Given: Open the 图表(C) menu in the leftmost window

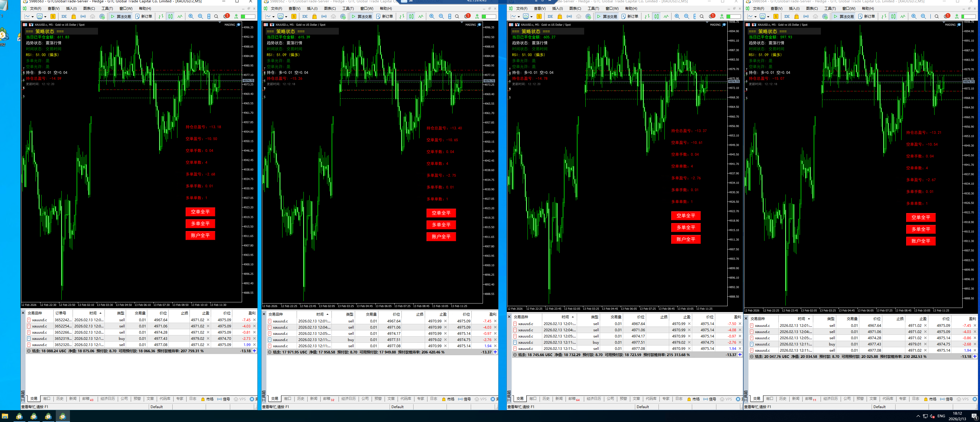Looking at the screenshot, I should 89,8.
